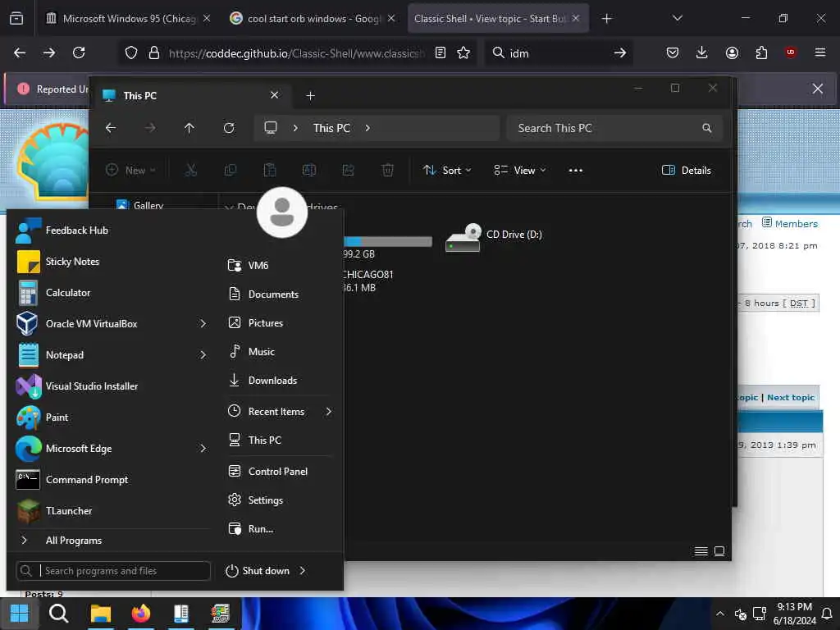The image size is (840, 630).
Task: Open notification bell in taskbar
Action: pyautogui.click(x=827, y=614)
